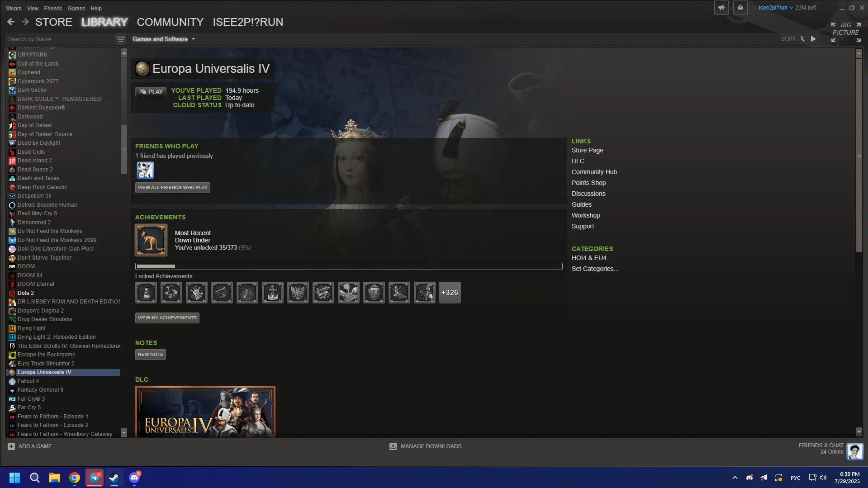
Task: Switch to the COMMUNITY tab
Action: [170, 22]
